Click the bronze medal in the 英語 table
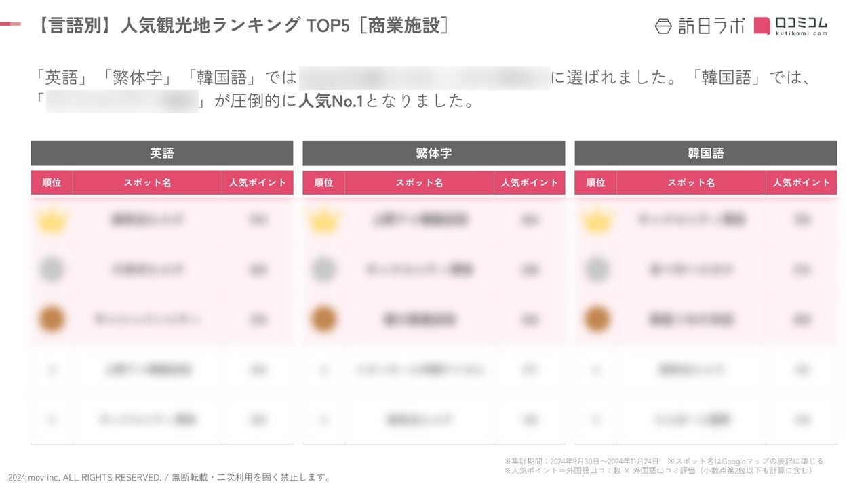The height and width of the screenshot is (488, 868). pos(52,319)
